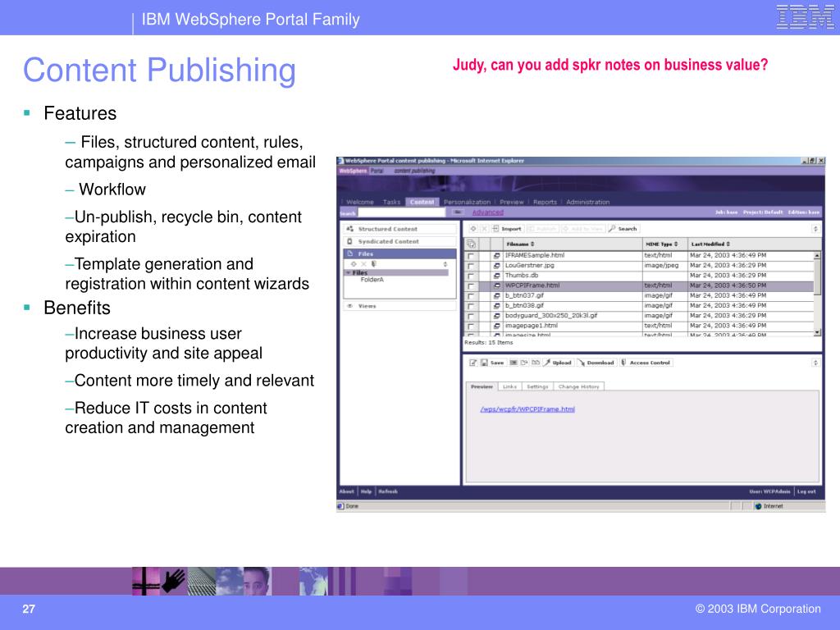Click the select-all icon in table header
This screenshot has width=840, height=630.
[x=472, y=244]
